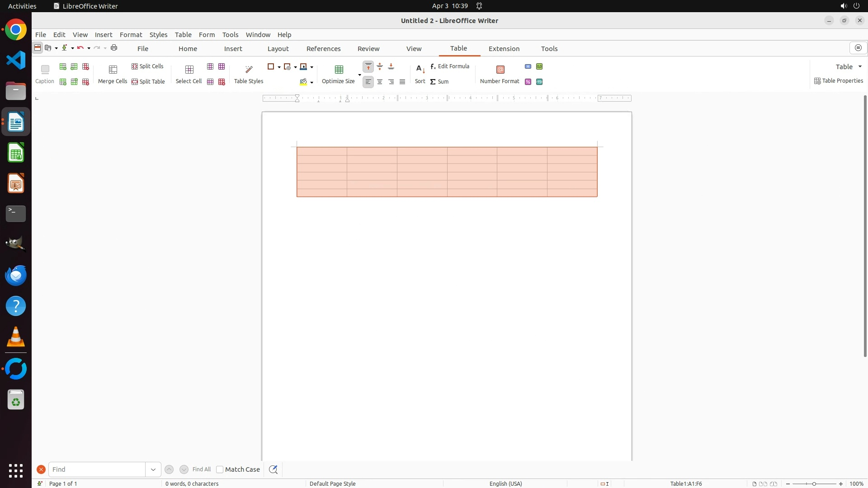Click the Number Format icon
This screenshot has width=868, height=488.
click(500, 70)
